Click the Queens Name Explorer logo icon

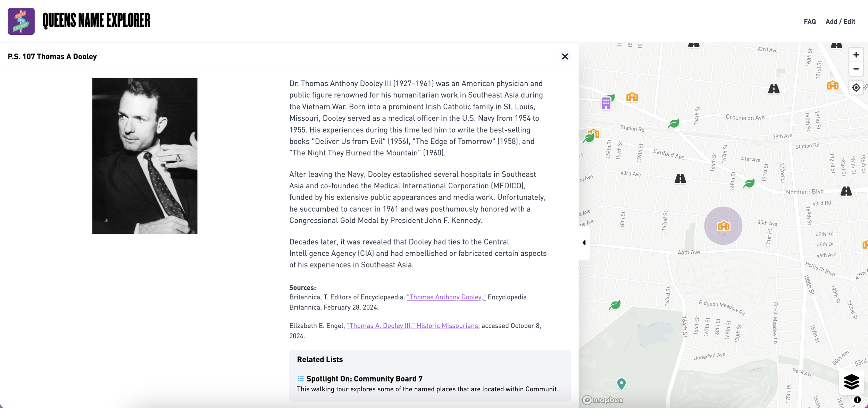tap(21, 21)
